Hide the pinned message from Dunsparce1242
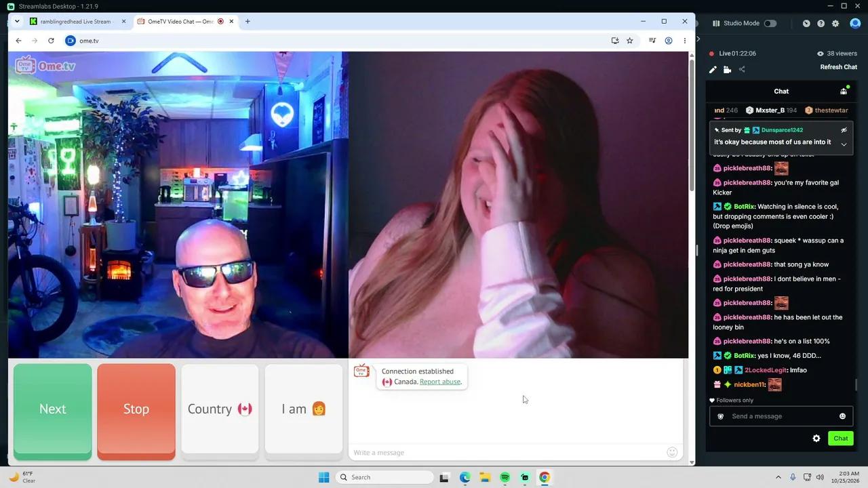 pos(844,130)
